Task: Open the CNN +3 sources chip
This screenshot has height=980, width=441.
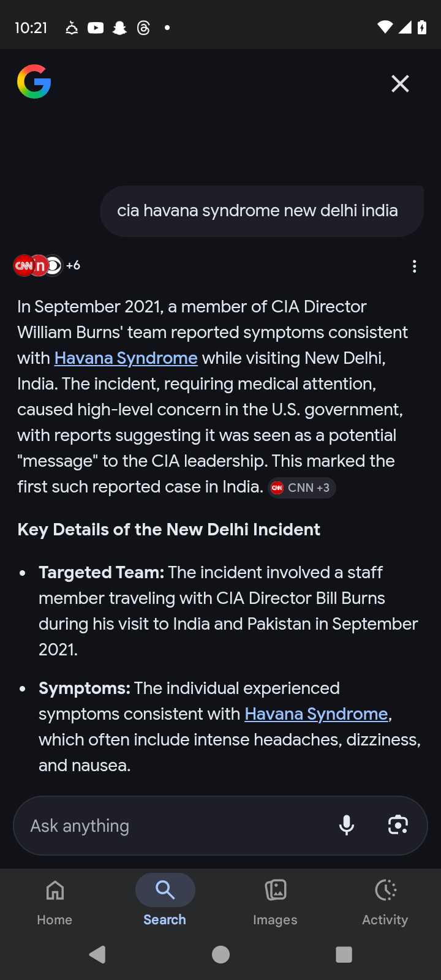Action: 301,488
